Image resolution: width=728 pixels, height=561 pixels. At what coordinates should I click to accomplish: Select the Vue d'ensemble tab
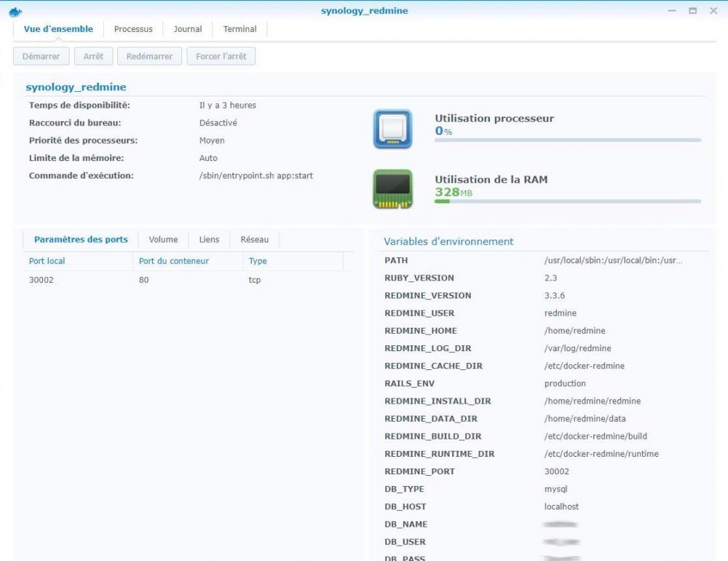(58, 29)
